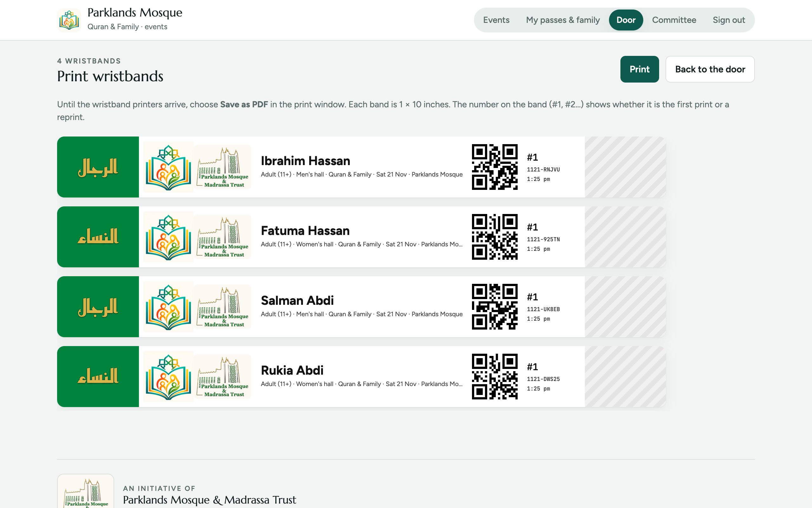Click the Save as PDF bold text

tap(244, 104)
